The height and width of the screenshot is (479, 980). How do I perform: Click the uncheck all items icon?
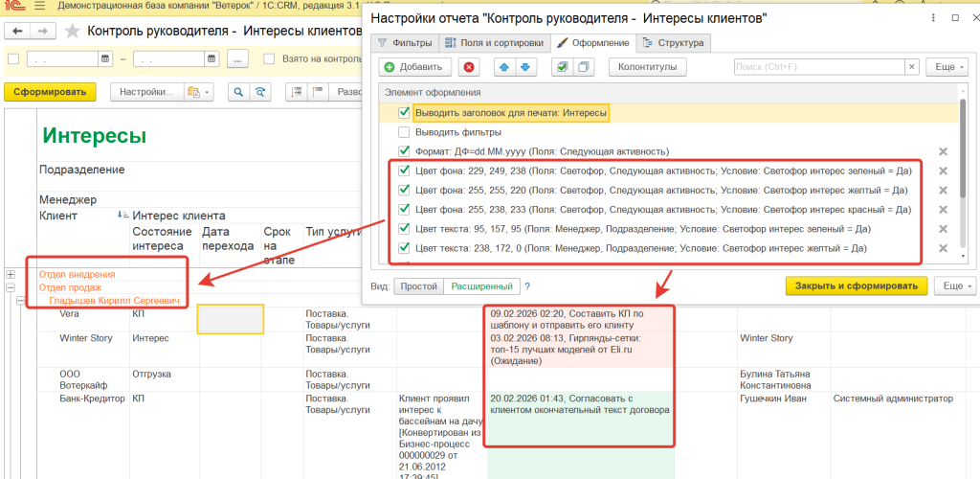(x=583, y=67)
